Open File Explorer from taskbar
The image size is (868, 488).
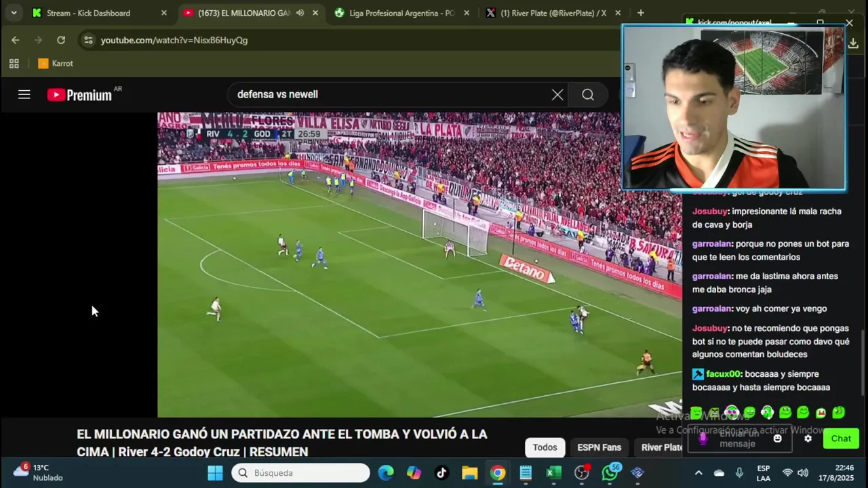click(x=469, y=473)
